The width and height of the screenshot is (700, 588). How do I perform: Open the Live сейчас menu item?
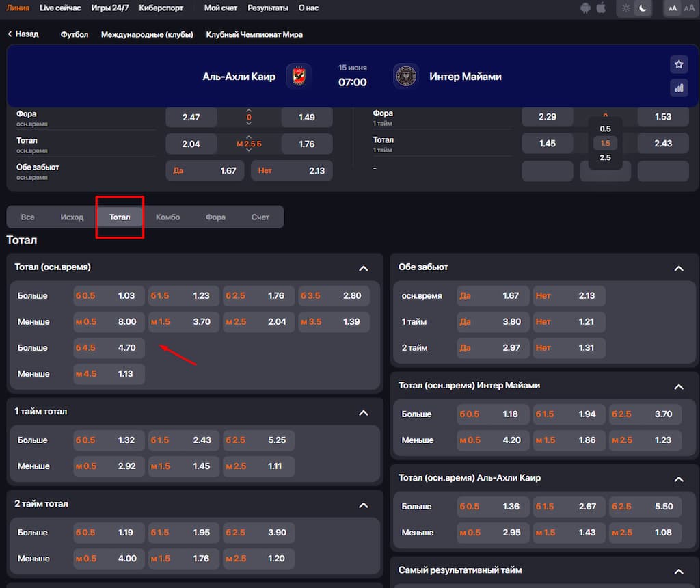60,8
